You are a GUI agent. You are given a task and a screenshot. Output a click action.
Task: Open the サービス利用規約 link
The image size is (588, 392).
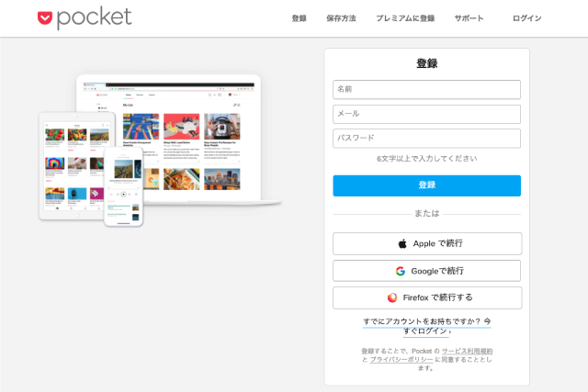(x=467, y=352)
